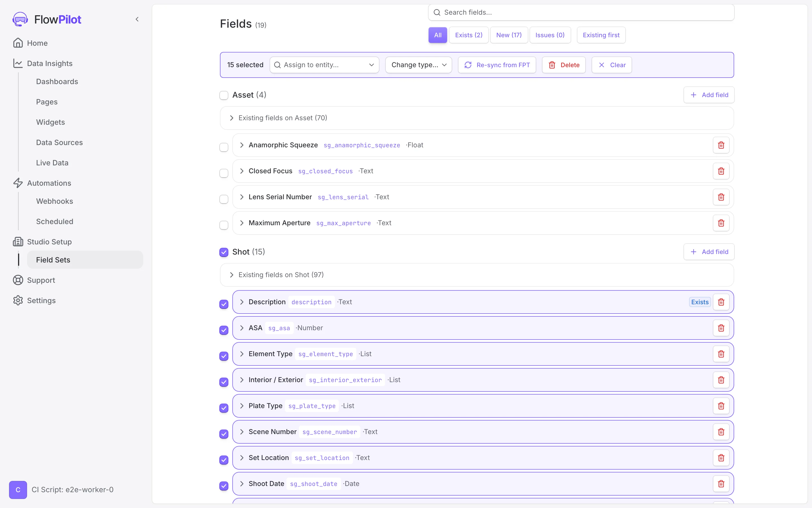Check the Anamorphic Squeeze checkbox
The image size is (812, 508).
[224, 147]
